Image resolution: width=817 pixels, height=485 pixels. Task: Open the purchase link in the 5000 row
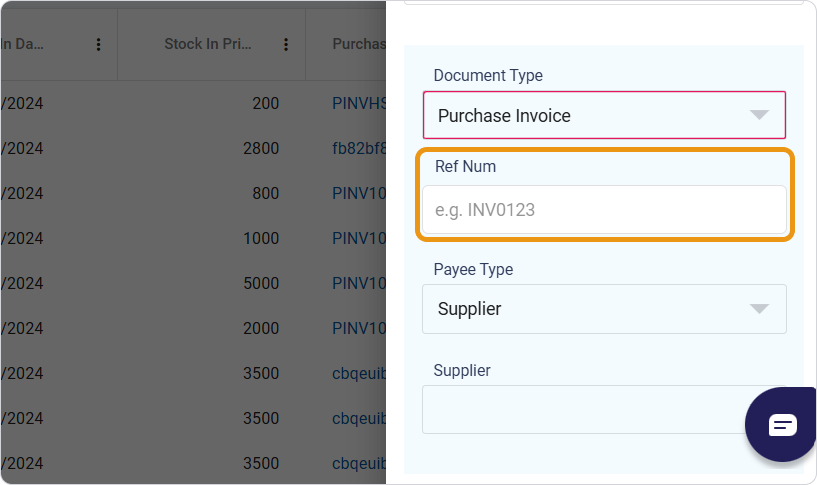point(360,283)
